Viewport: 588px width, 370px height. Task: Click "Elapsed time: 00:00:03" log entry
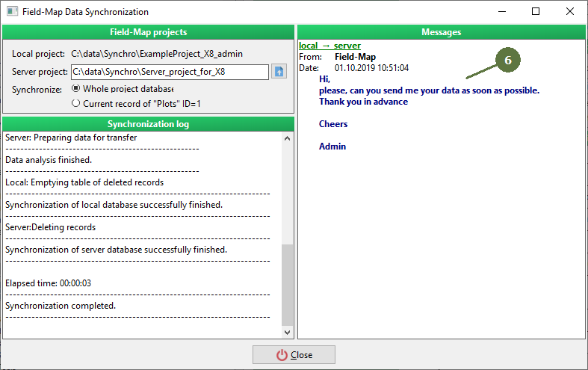(48, 283)
